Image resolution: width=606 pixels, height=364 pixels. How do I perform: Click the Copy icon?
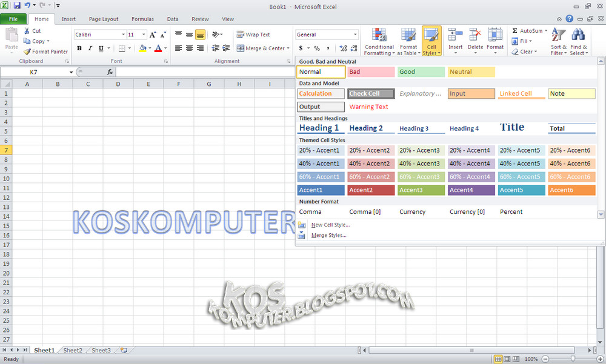point(27,41)
